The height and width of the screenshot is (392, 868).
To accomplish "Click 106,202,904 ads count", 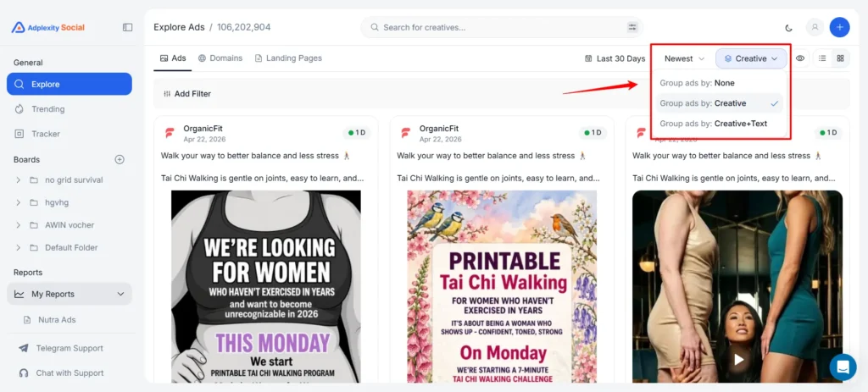I will pos(243,27).
